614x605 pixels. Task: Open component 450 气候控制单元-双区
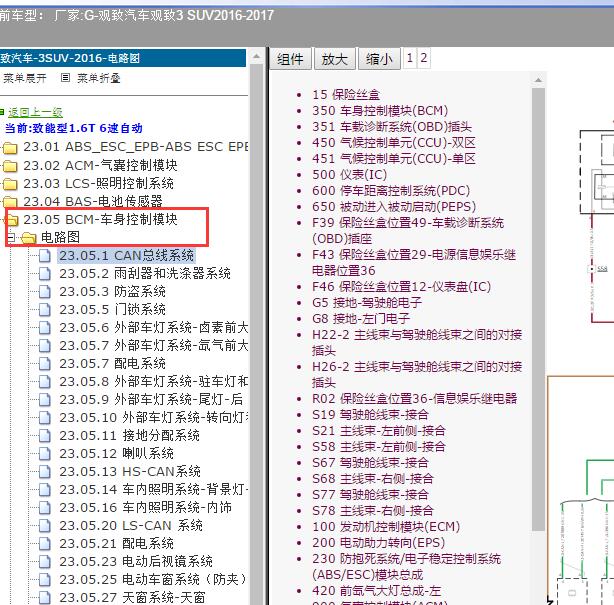tap(394, 143)
